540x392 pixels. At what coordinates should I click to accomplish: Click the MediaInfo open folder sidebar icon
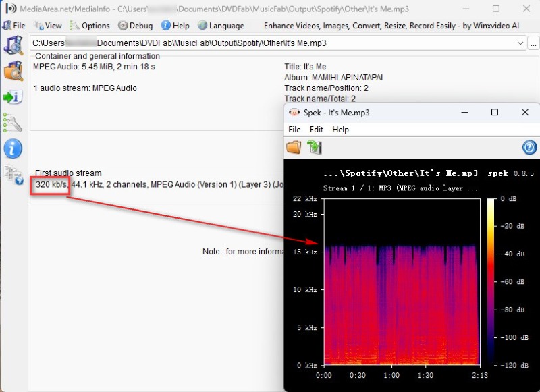point(13,71)
